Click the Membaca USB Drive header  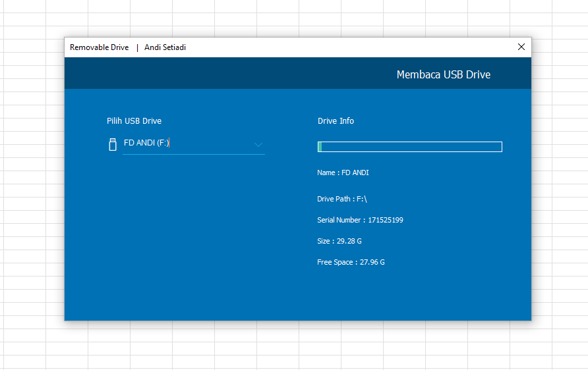click(x=443, y=74)
